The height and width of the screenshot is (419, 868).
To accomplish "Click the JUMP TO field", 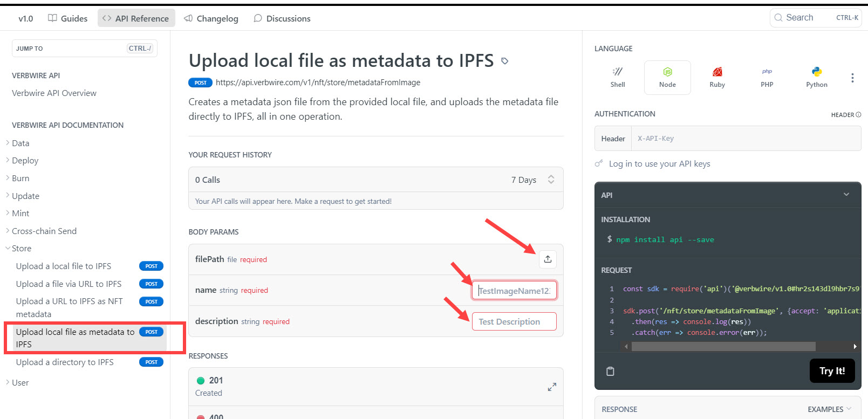I will click(x=85, y=49).
